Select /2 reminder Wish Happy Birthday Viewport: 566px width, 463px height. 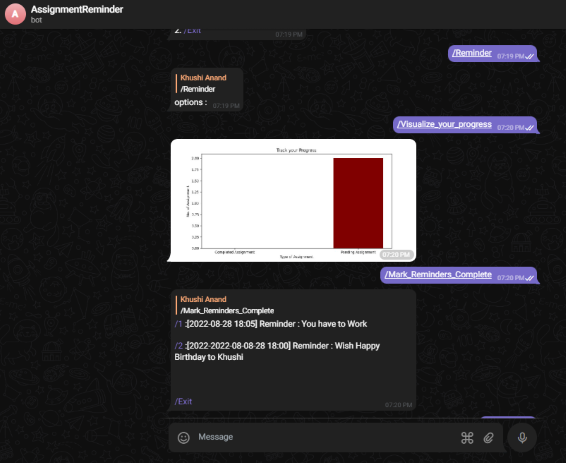pos(178,346)
